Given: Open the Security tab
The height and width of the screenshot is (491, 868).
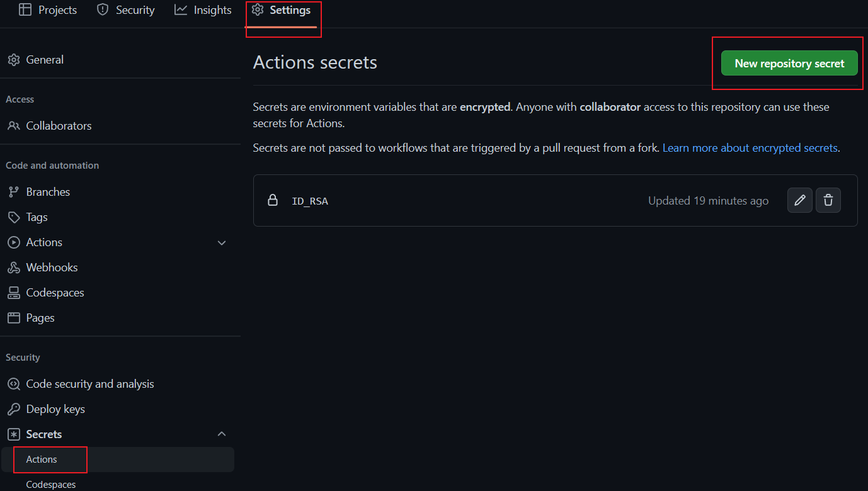Looking at the screenshot, I should click(x=125, y=9).
